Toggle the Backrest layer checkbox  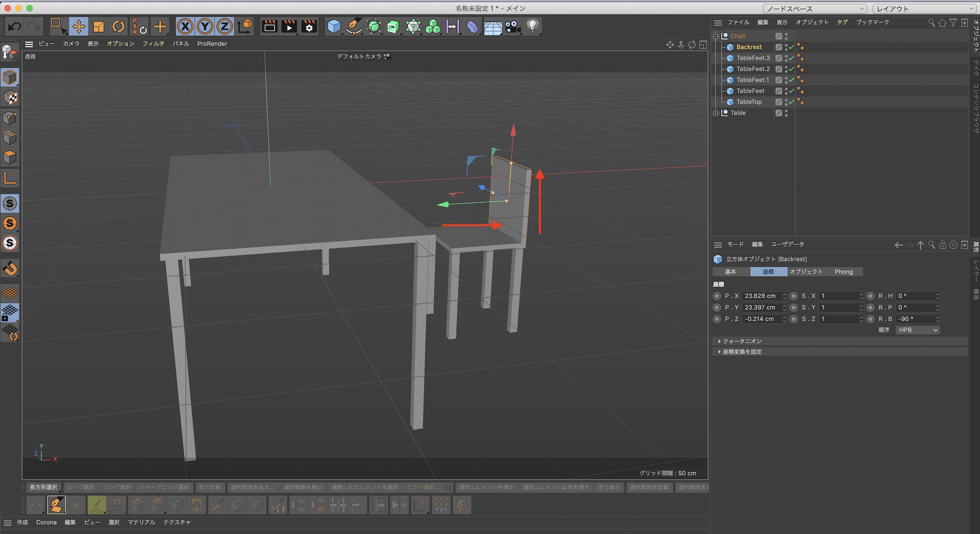click(x=779, y=47)
